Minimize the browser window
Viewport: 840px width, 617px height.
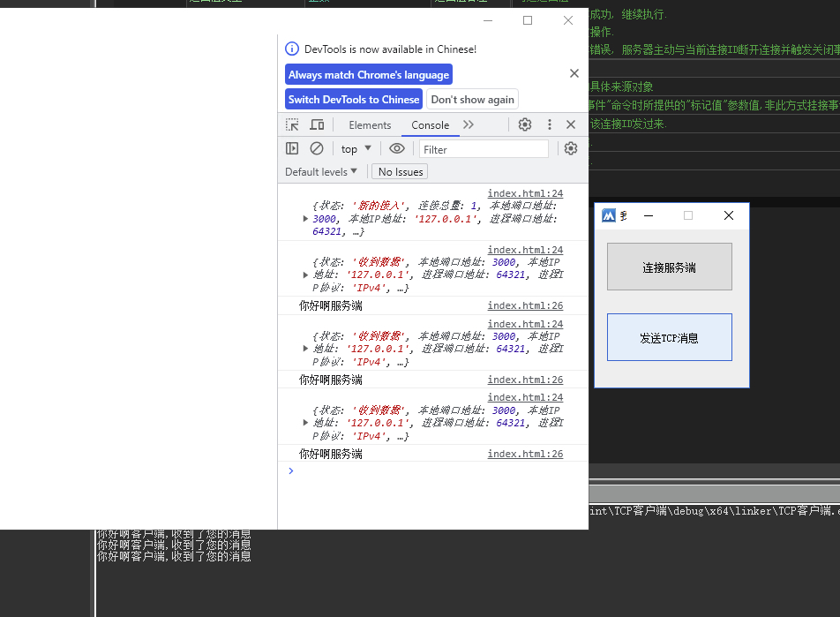pos(487,20)
